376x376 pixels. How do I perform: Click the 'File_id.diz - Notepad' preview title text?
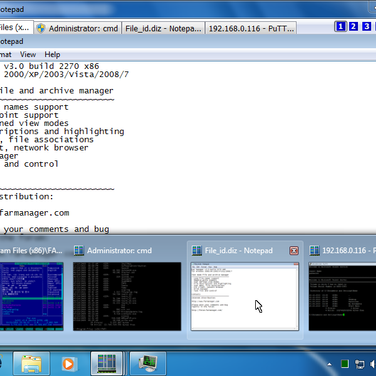(x=239, y=251)
